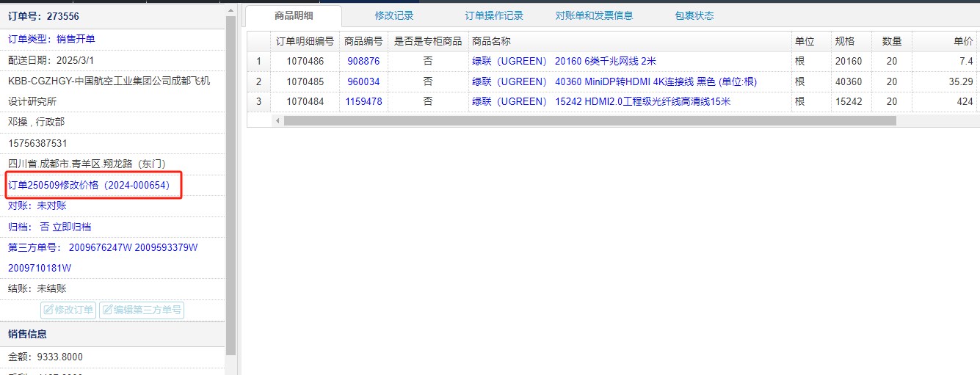Open the 修改记录 tab

tap(394, 15)
